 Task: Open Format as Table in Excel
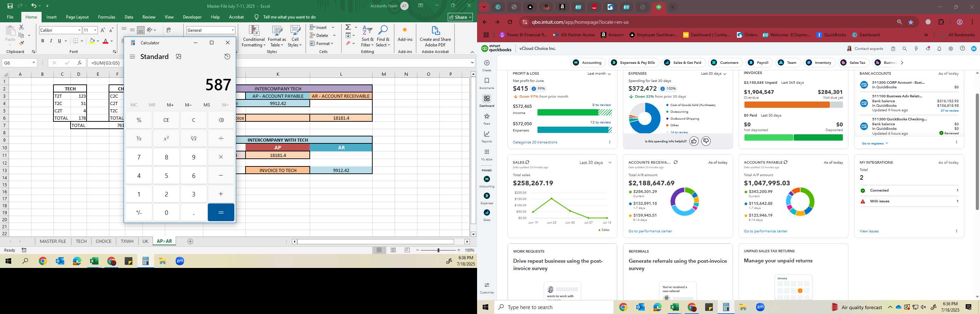[277, 37]
